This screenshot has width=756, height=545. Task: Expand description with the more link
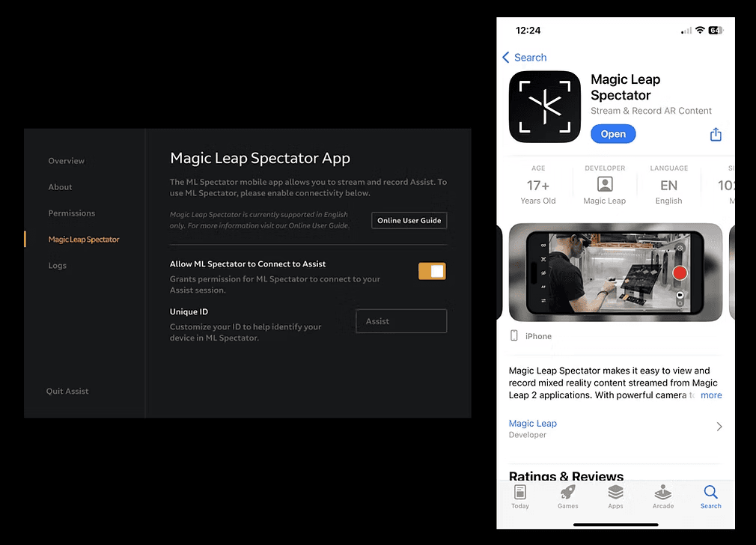[711, 395]
